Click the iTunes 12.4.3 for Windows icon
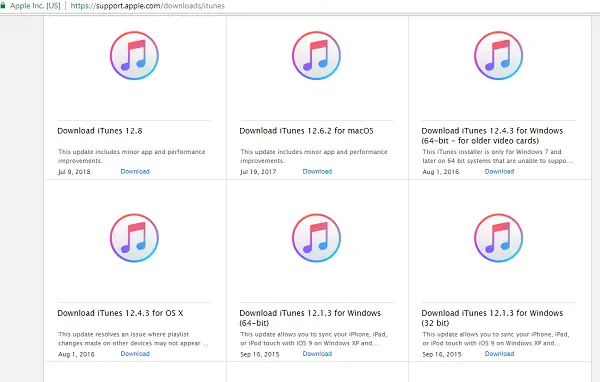The height and width of the screenshot is (382, 600). 499,56
